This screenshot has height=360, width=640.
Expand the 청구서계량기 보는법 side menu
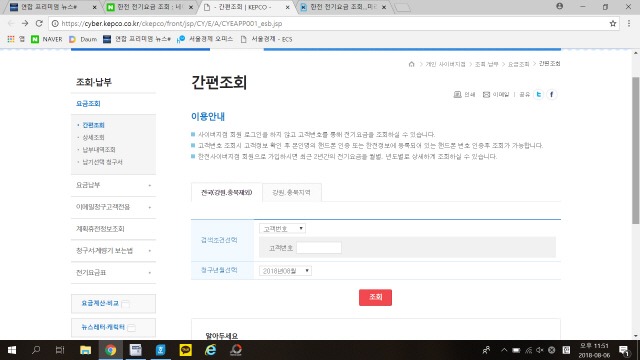(x=113, y=251)
